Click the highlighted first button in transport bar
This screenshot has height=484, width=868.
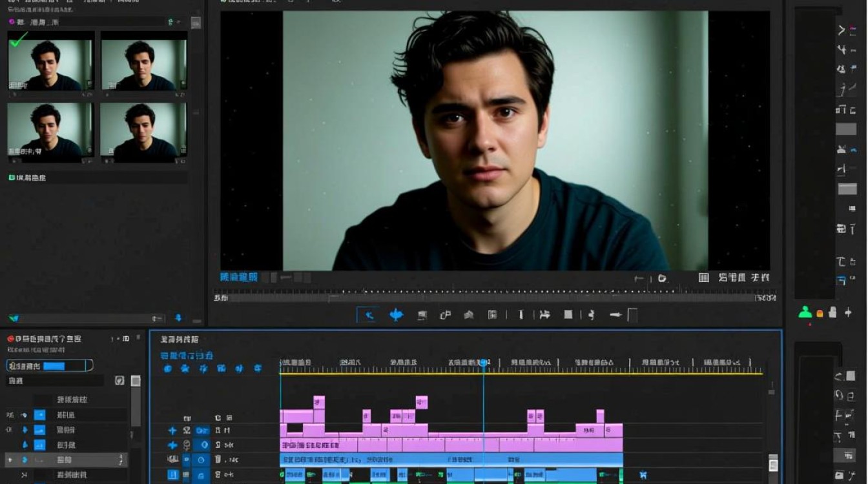(369, 315)
